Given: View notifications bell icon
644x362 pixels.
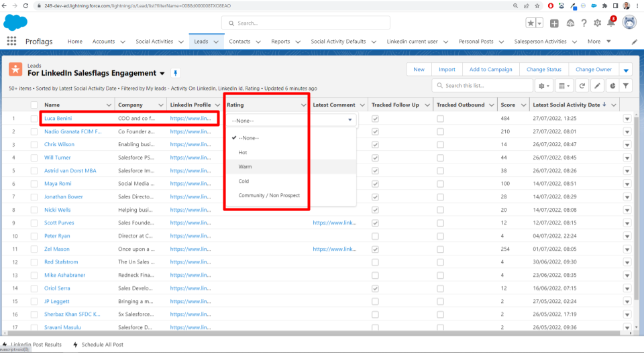Looking at the screenshot, I should (x=611, y=23).
